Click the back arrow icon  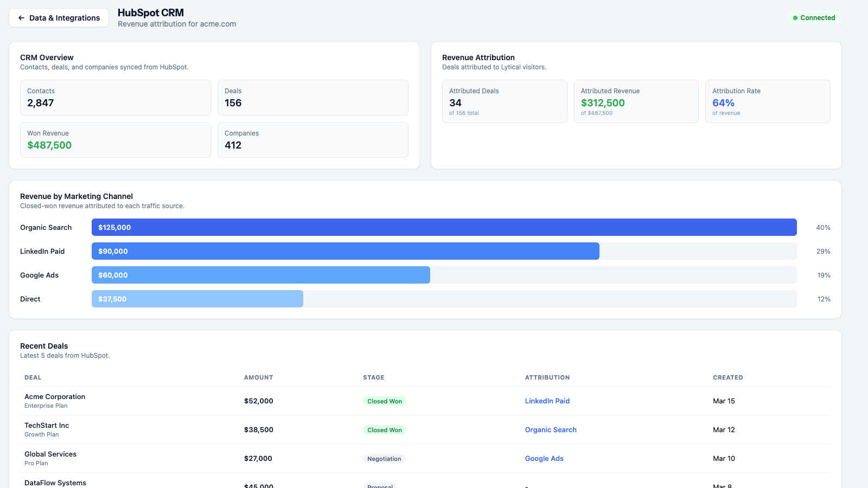[x=21, y=18]
